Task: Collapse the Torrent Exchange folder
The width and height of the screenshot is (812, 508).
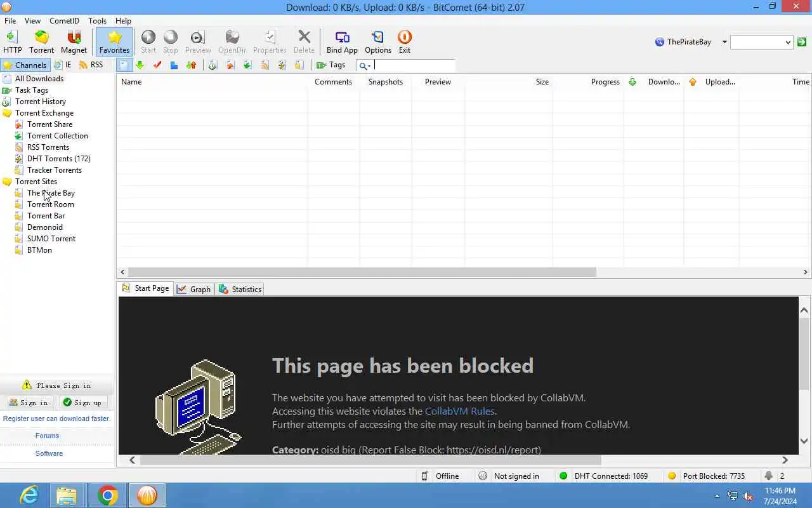Action: coord(44,113)
